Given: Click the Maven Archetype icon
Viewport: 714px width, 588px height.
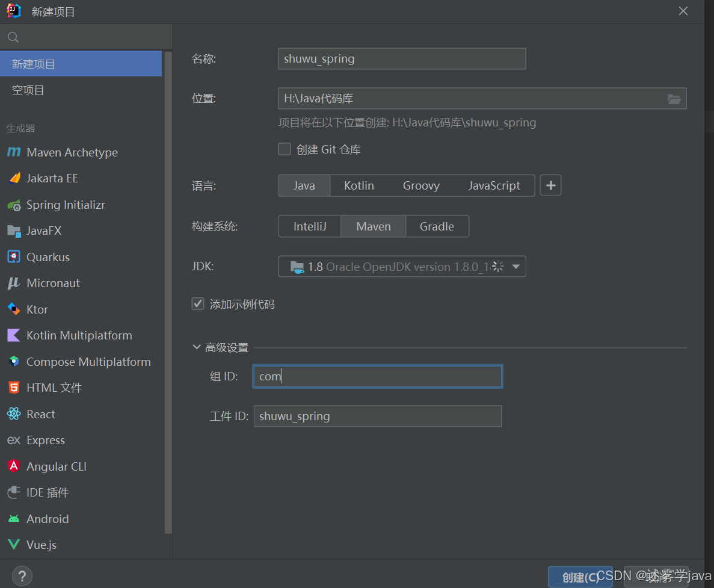Looking at the screenshot, I should pyautogui.click(x=14, y=152).
